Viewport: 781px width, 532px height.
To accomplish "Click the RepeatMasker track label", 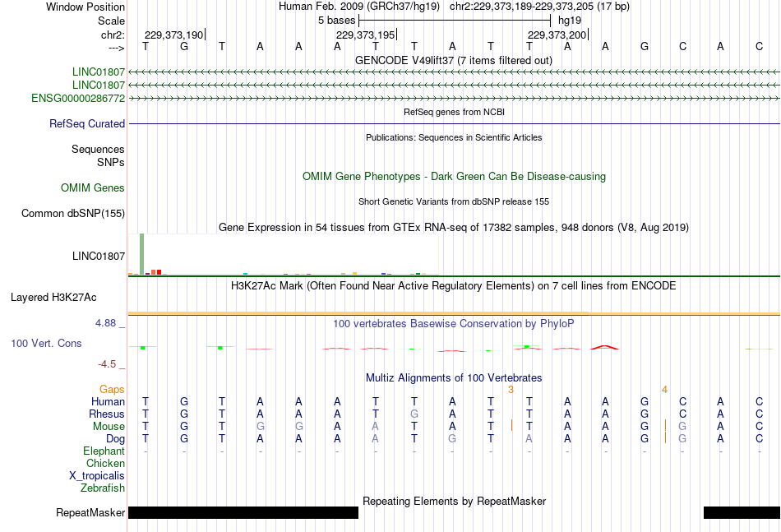I will pos(90,512).
